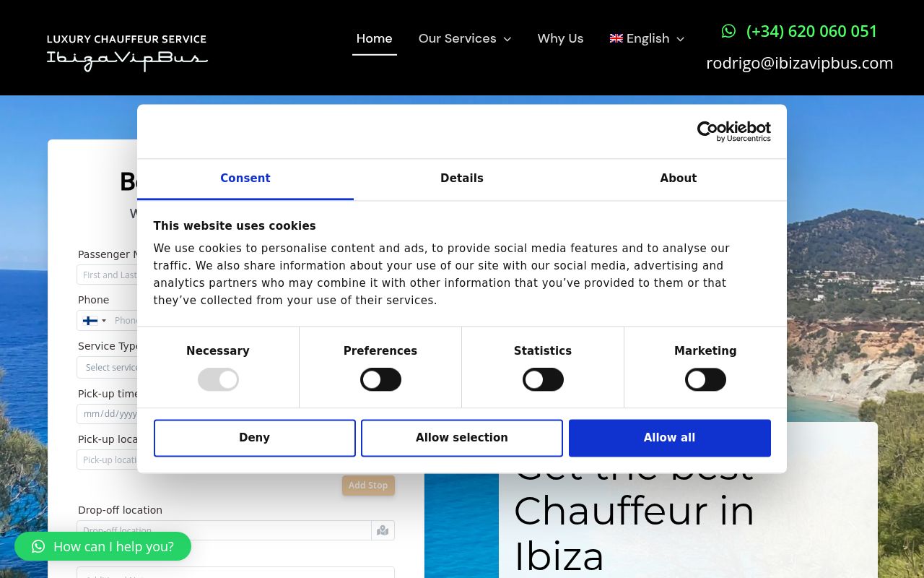Viewport: 924px width, 578px height.
Task: Click the rodrigo@ibizavipbus.com email link
Action: (799, 63)
